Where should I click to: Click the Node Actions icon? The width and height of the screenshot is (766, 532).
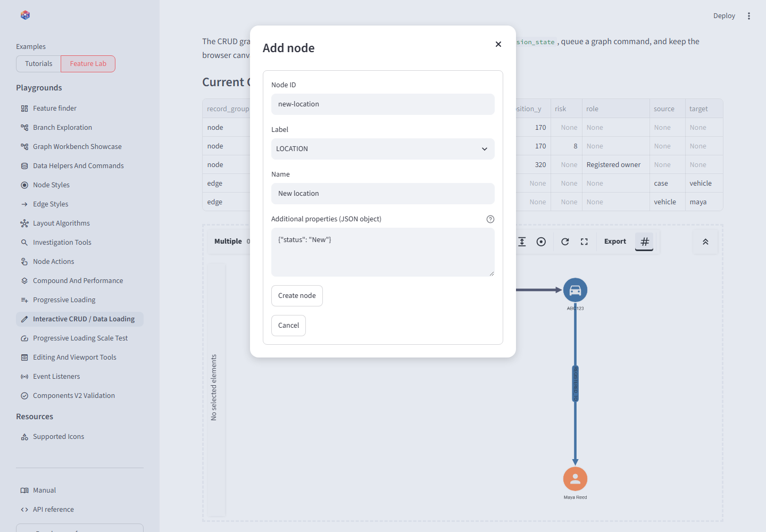[x=24, y=262]
